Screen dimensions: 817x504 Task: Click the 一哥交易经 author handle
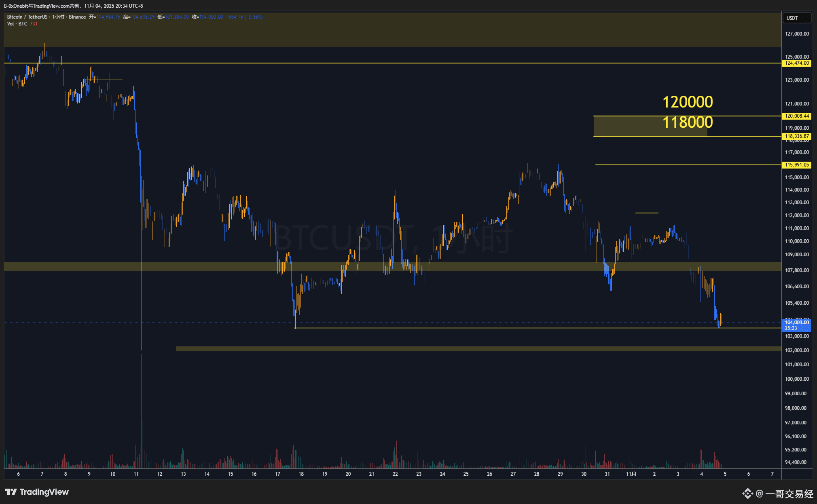tap(789, 493)
